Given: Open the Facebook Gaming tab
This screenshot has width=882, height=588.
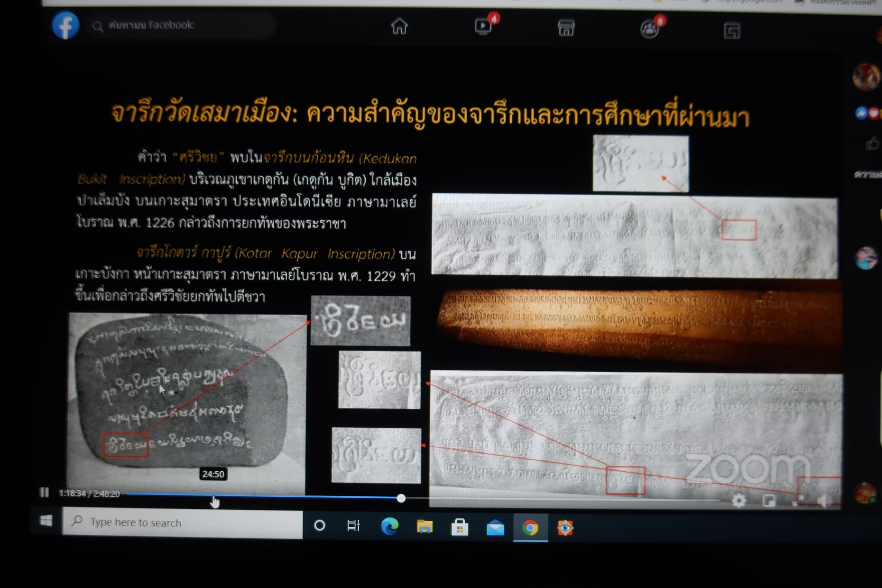Looking at the screenshot, I should (732, 31).
